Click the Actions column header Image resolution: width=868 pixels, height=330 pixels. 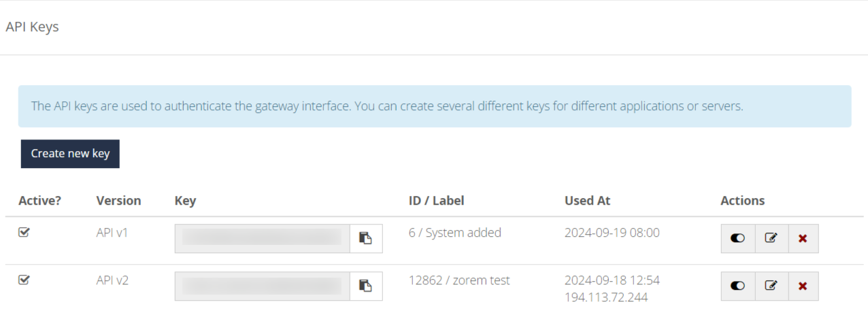742,201
